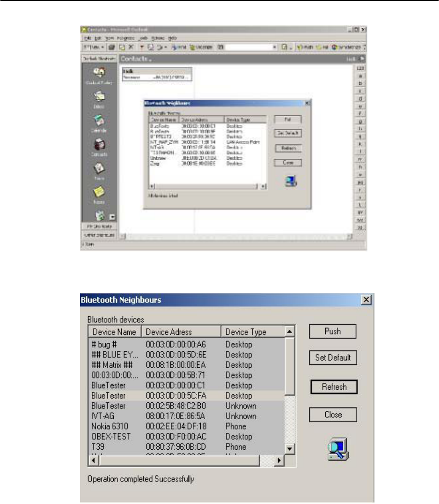
Task: Click Close button in small dialog over Outlook
Action: click(x=288, y=163)
